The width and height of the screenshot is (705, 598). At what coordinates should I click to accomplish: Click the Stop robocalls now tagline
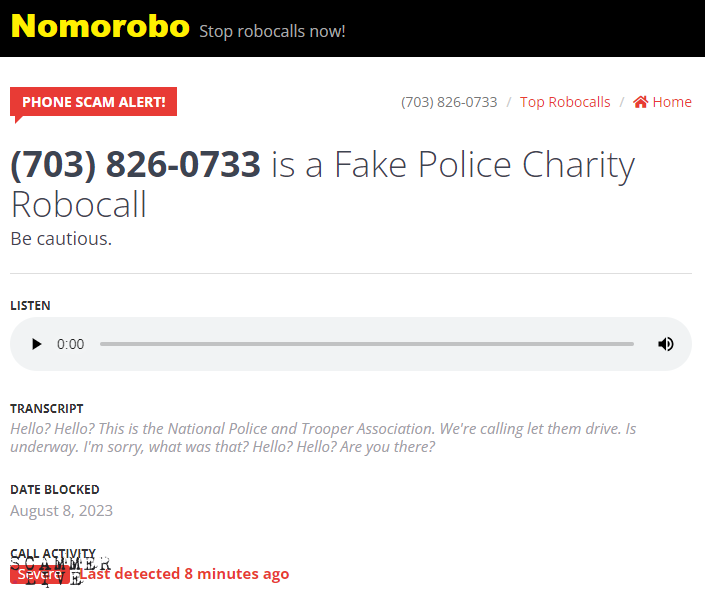pyautogui.click(x=272, y=31)
